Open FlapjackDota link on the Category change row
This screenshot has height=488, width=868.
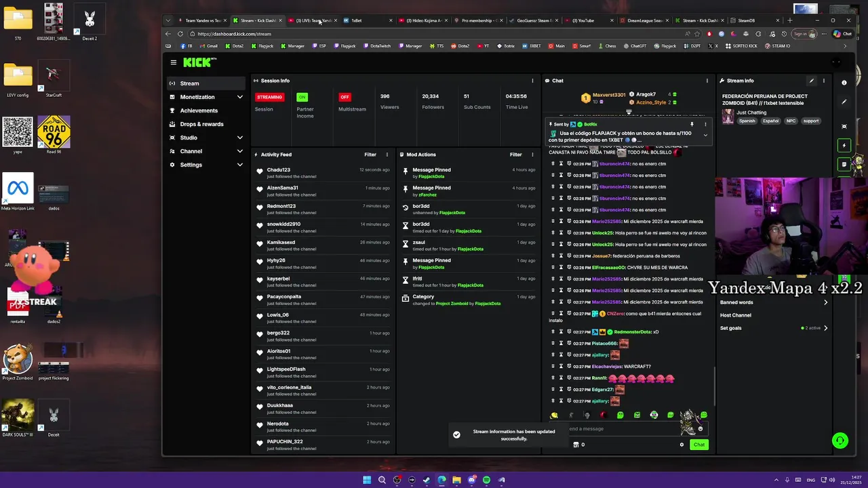[x=488, y=304]
